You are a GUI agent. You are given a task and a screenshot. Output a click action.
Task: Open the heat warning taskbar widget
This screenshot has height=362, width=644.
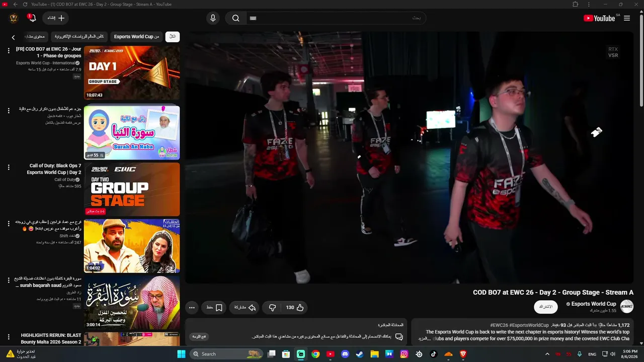point(20,354)
